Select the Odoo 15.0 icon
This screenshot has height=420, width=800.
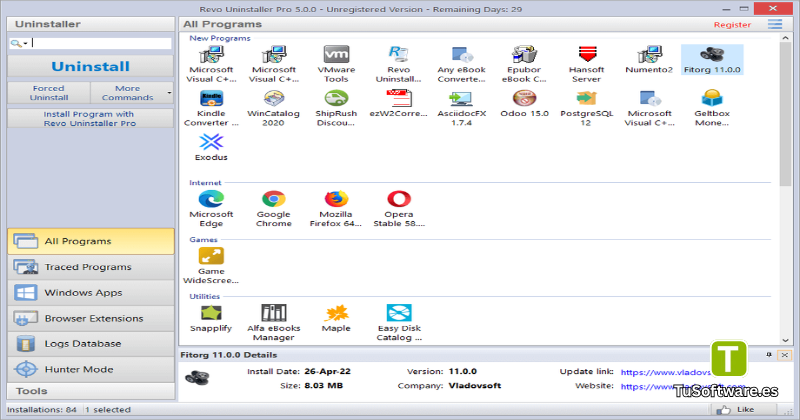click(x=524, y=98)
